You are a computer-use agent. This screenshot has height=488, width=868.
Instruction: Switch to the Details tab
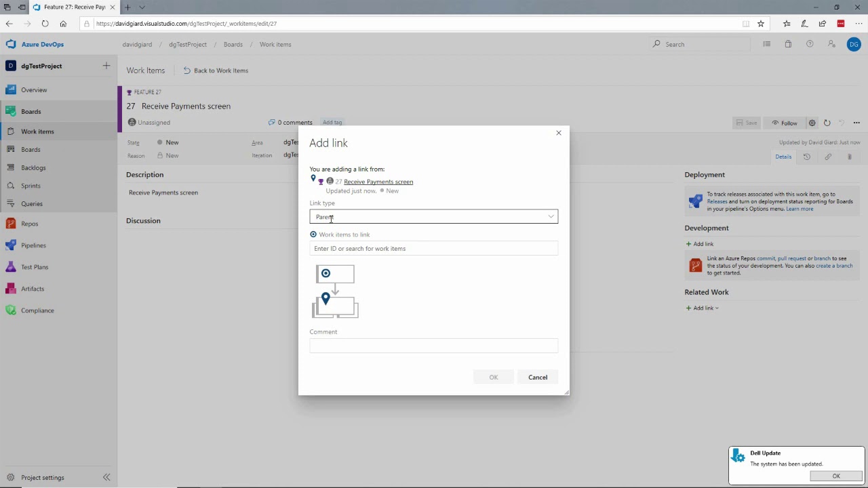[x=783, y=157]
